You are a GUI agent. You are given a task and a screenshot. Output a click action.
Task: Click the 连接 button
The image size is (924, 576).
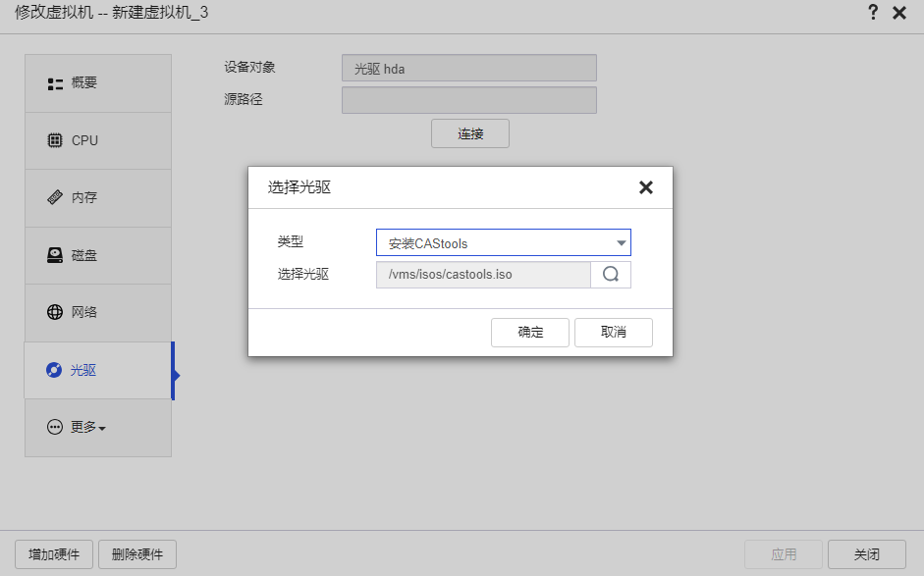coord(470,133)
